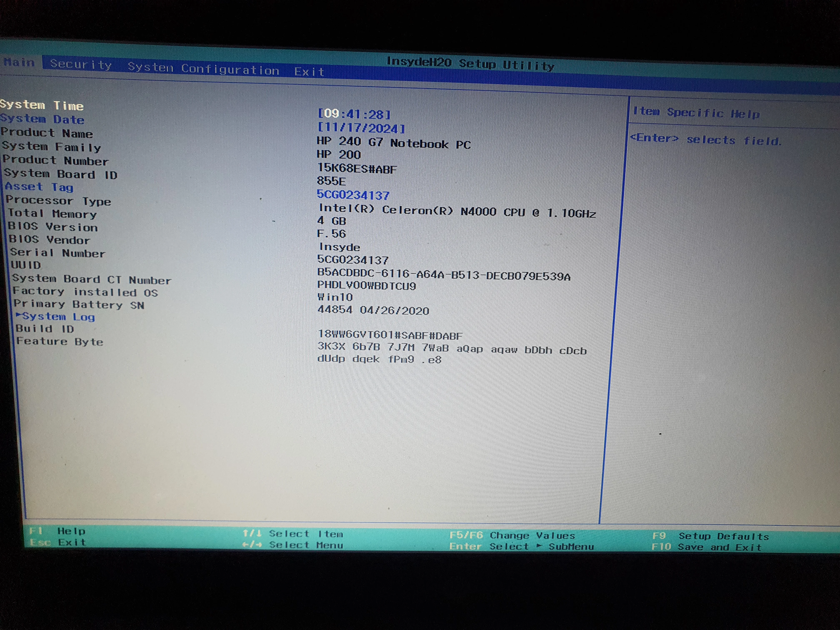Click the Build ID label
840x630 pixels.
[45, 329]
